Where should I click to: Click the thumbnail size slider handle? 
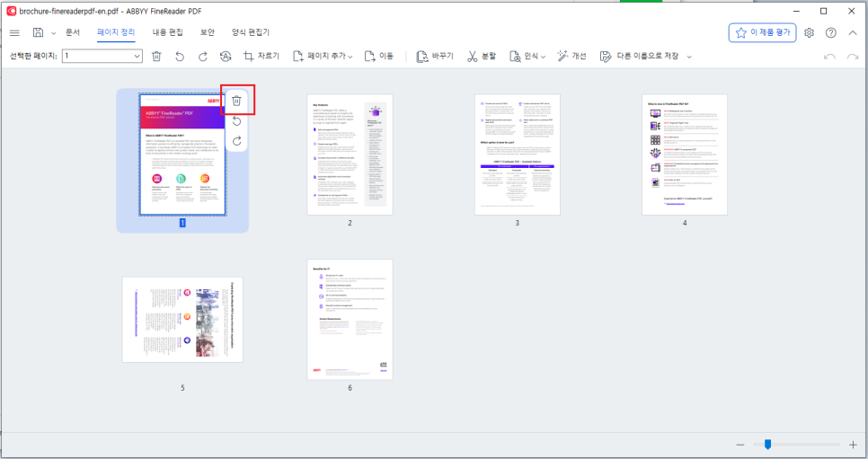coord(767,444)
